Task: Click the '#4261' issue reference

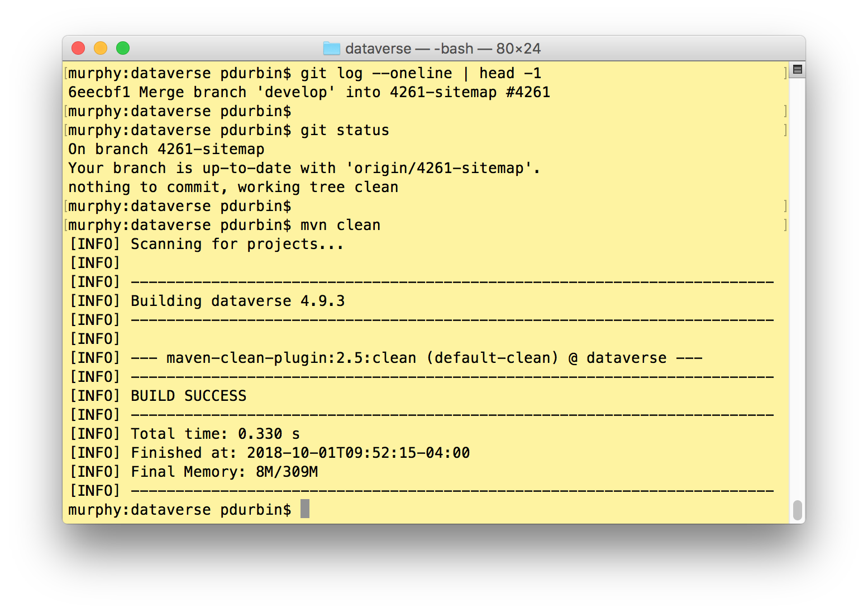Action: point(528,93)
